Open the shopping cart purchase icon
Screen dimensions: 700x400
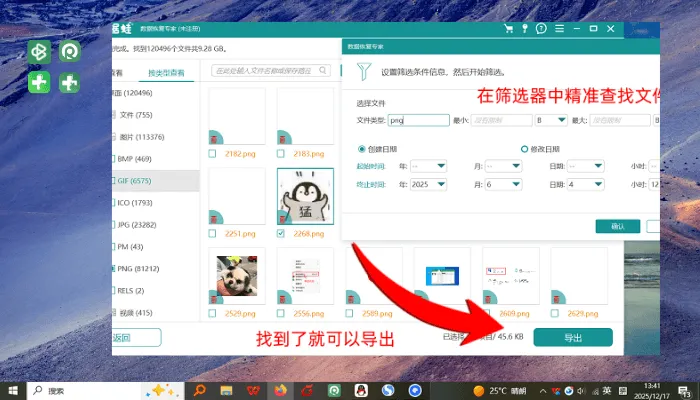point(508,29)
